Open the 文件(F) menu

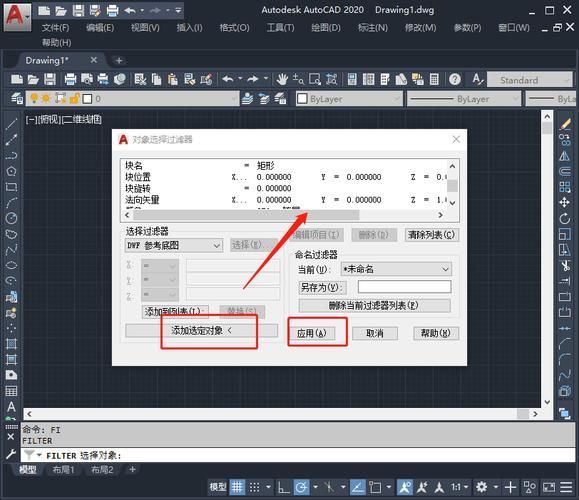(x=55, y=28)
